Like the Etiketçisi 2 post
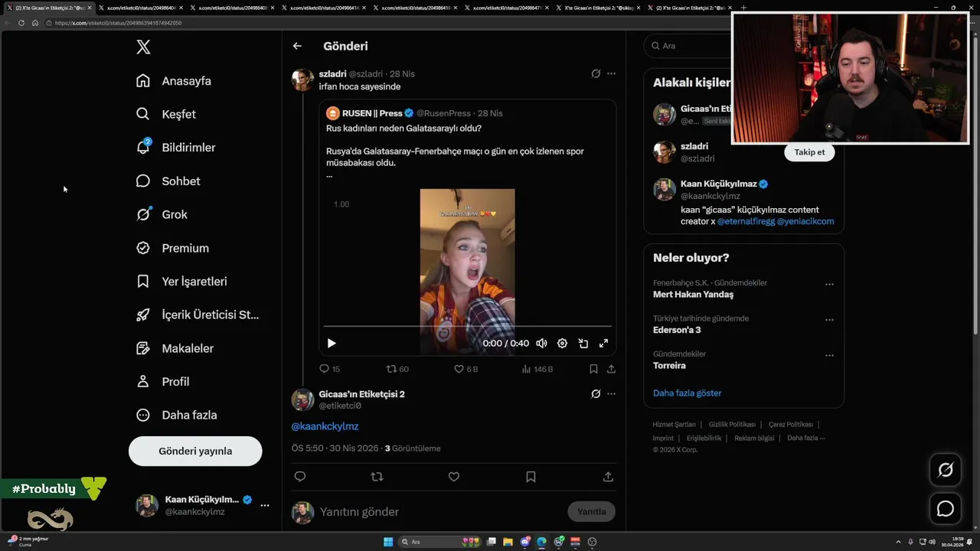Image resolution: width=980 pixels, height=551 pixels. tap(454, 477)
